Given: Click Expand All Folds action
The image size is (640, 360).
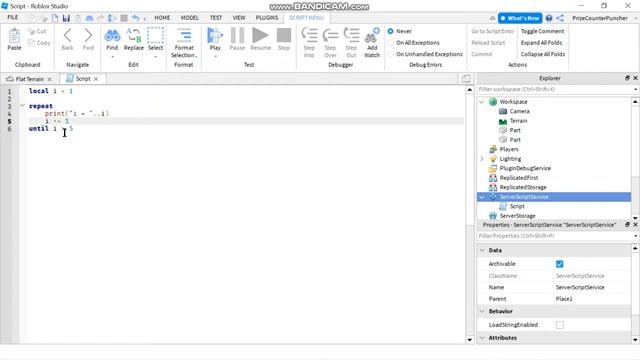Looking at the screenshot, I should pos(541,42).
